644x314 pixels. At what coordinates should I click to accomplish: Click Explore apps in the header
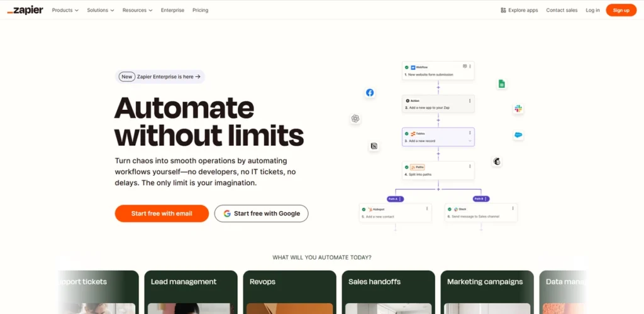tap(519, 10)
